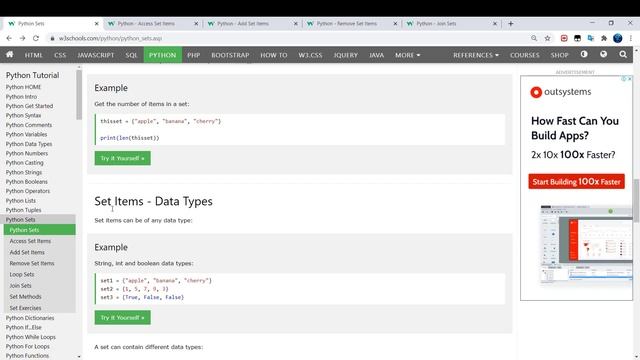Image resolution: width=640 pixels, height=360 pixels.
Task: Open JAVASCRIPT in top navigation
Action: click(x=96, y=55)
